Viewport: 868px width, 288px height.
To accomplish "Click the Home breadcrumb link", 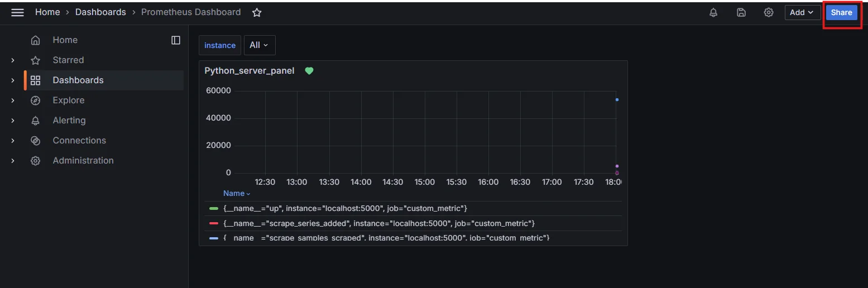I will 47,12.
